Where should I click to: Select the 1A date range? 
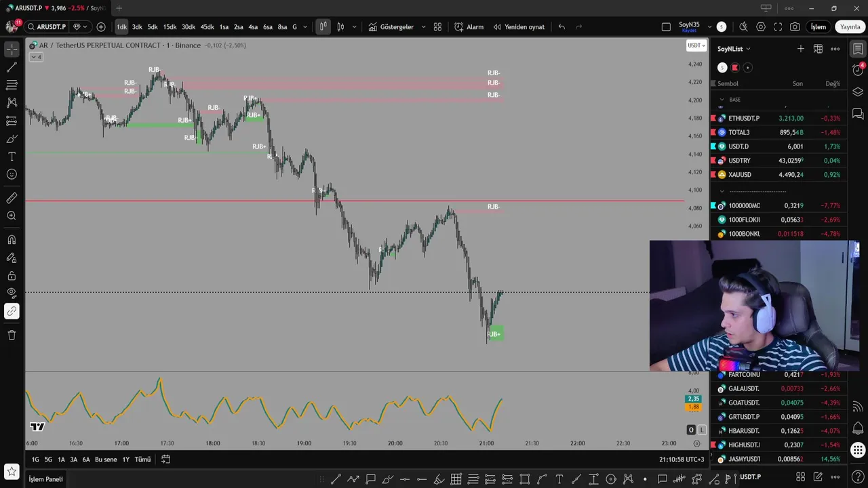click(61, 460)
